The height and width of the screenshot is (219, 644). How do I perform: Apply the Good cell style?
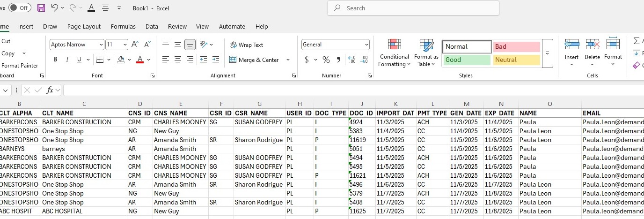click(x=467, y=60)
